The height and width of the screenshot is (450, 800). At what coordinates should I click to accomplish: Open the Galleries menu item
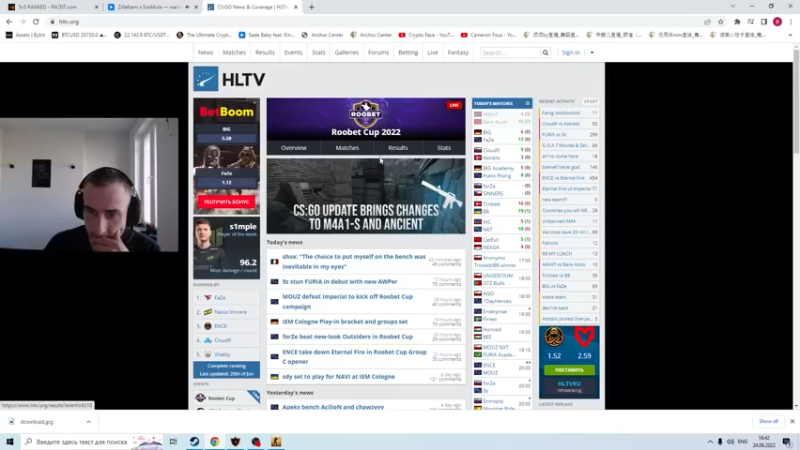click(346, 53)
